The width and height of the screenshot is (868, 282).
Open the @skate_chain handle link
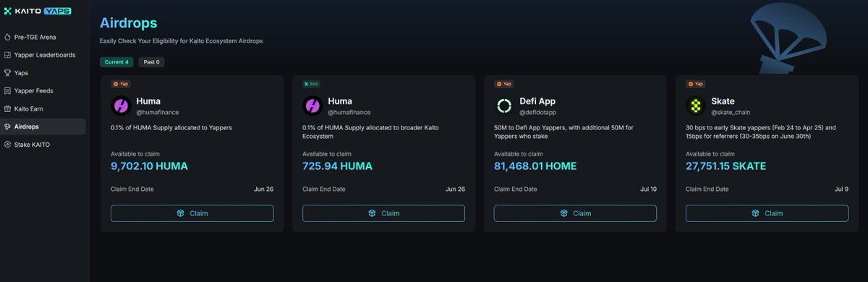(731, 113)
